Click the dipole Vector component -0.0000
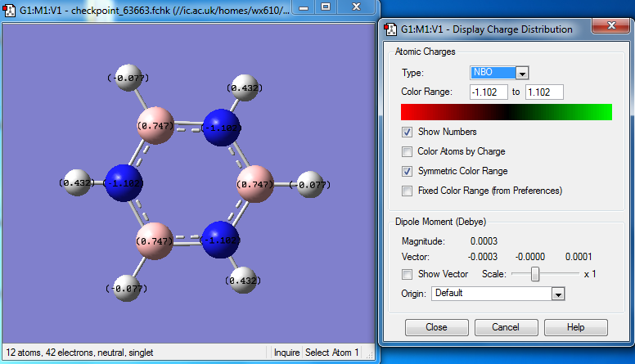 (x=530, y=257)
